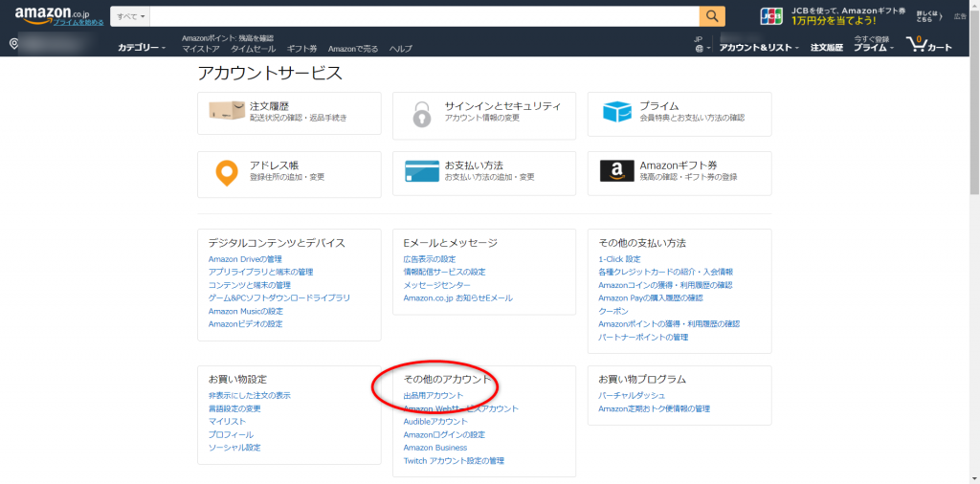Open the 1-Click 設定 link
980x484 pixels.
619,259
